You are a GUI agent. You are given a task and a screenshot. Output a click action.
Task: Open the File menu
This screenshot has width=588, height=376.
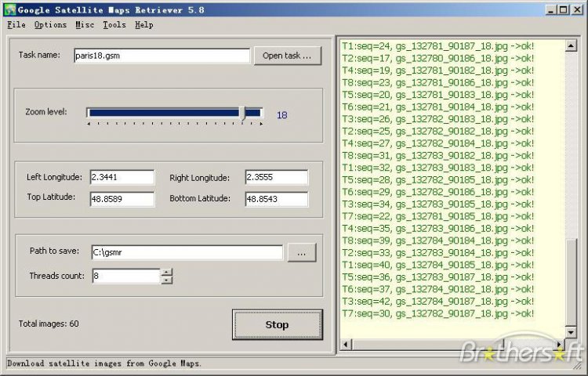click(16, 25)
